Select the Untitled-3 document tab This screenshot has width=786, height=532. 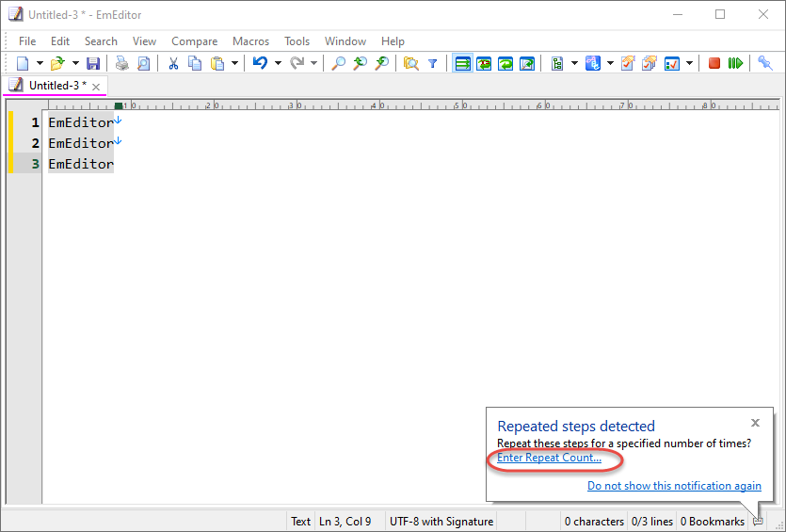pyautogui.click(x=55, y=86)
